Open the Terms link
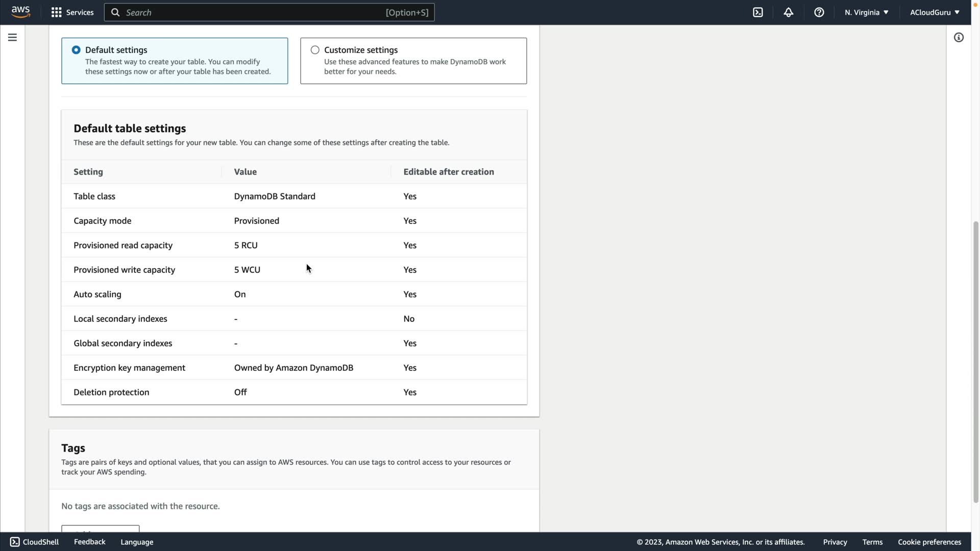Screen dimensions: 980x551 872,542
